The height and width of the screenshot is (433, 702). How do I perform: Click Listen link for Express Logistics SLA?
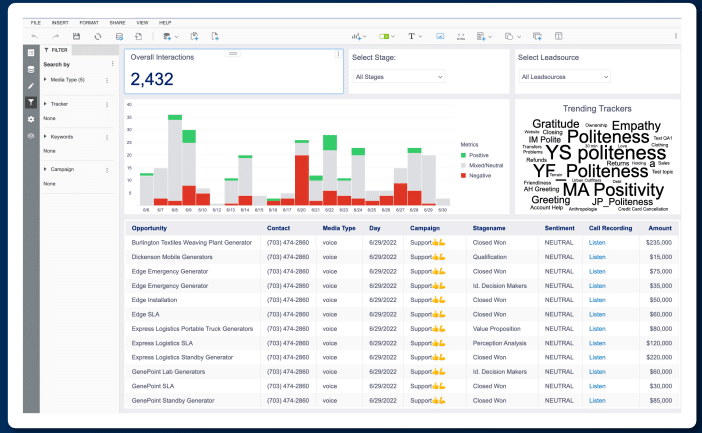[597, 343]
